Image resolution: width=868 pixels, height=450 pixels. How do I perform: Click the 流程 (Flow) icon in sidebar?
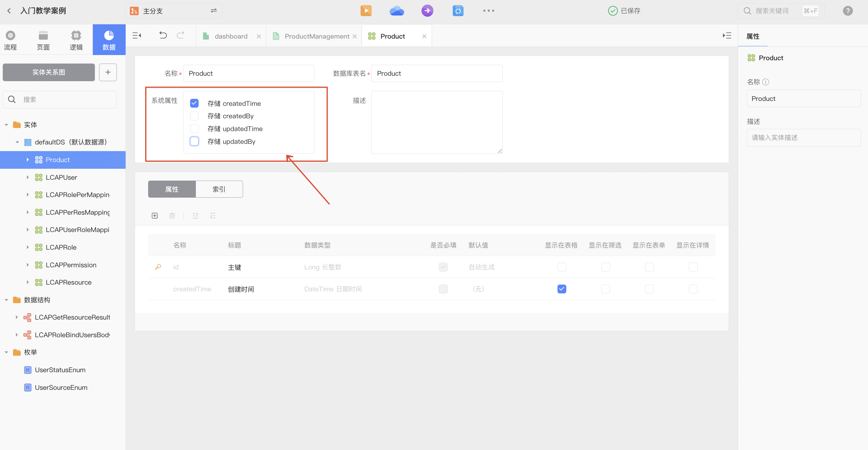pyautogui.click(x=10, y=39)
